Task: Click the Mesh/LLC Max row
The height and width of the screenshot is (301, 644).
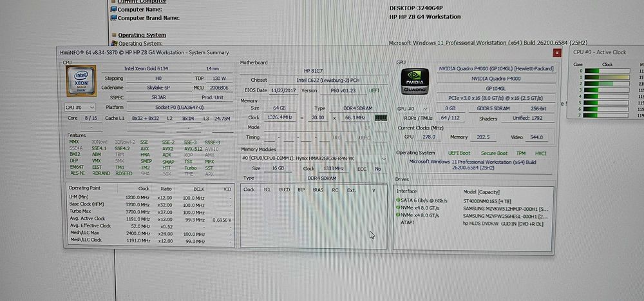Action: [x=150, y=233]
